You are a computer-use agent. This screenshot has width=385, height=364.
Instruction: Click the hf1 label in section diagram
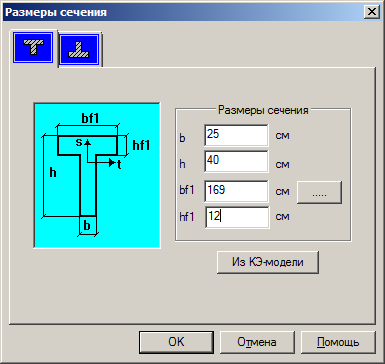[141, 145]
